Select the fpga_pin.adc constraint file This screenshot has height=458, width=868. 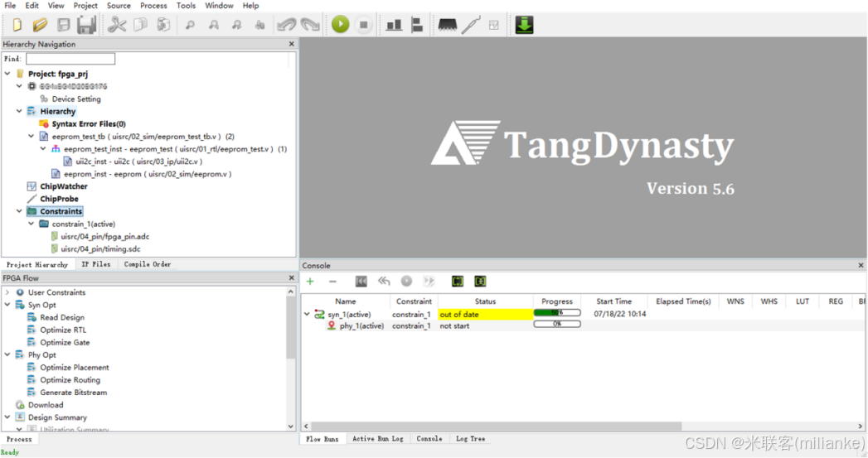(x=105, y=236)
